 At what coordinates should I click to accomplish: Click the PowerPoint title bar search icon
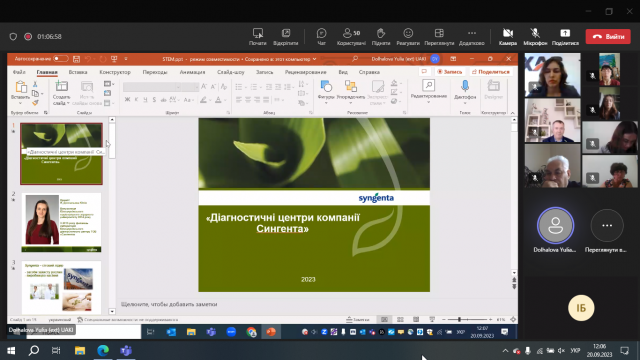(x=355, y=59)
